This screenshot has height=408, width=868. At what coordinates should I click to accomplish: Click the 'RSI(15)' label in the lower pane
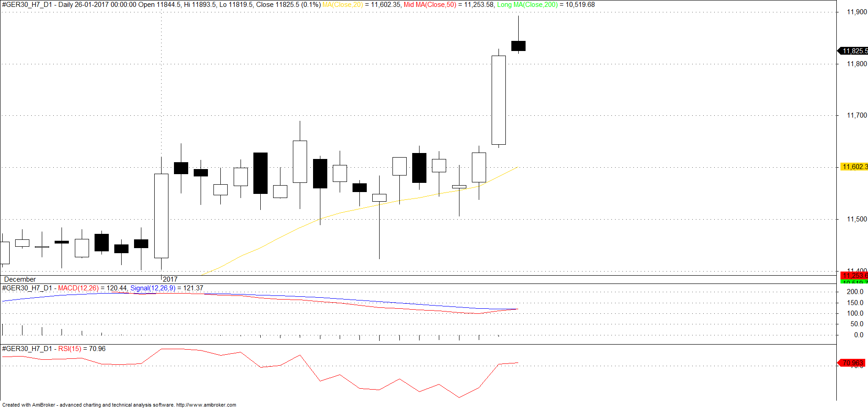pyautogui.click(x=70, y=349)
